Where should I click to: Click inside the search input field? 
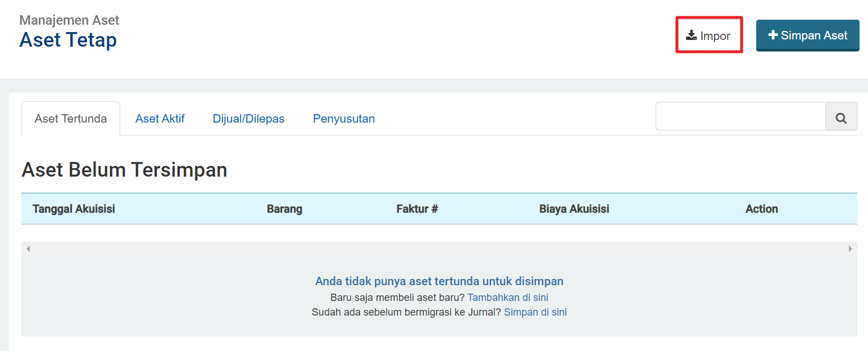coord(740,116)
